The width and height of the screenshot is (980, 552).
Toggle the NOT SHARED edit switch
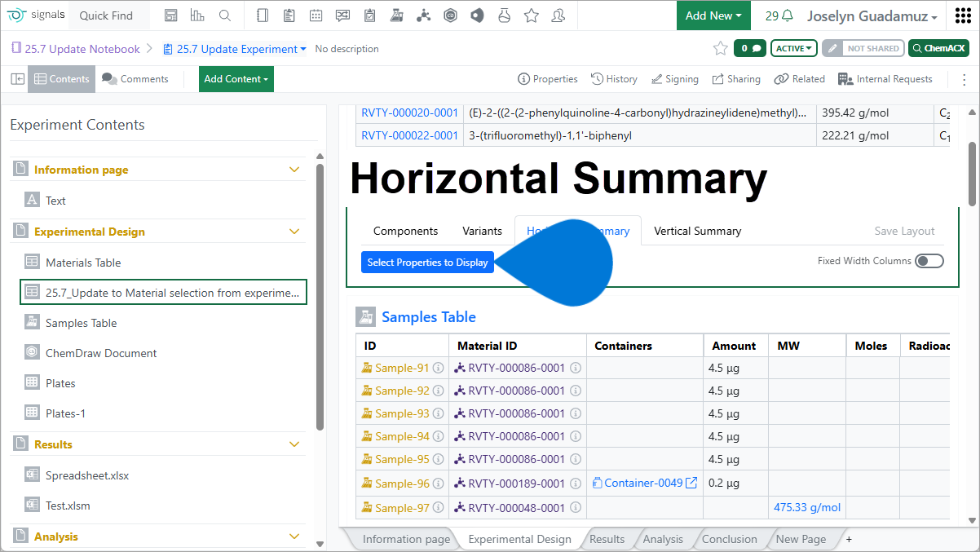point(863,49)
